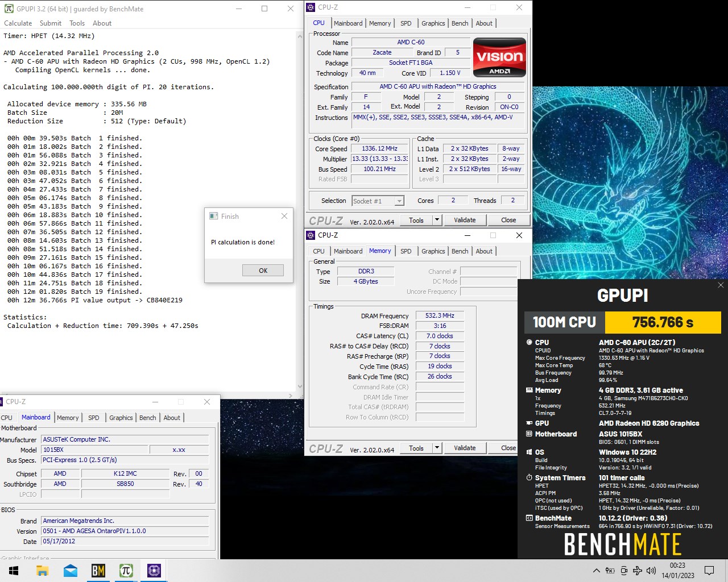Open the Mail app on taskbar
Image resolution: width=728 pixels, height=582 pixels.
click(x=71, y=571)
